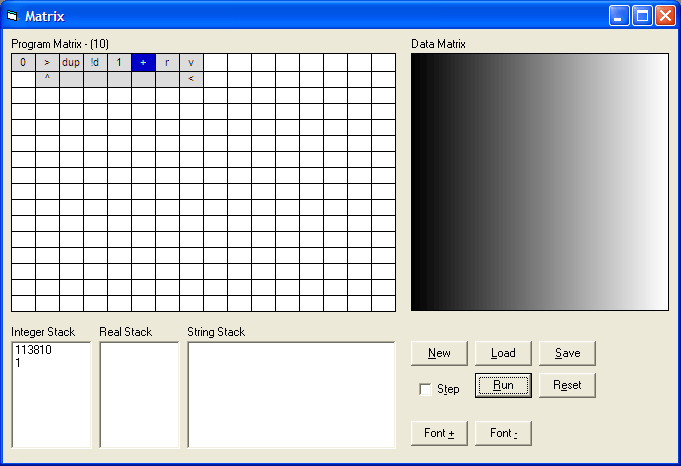Screen dimensions: 681x466
Task: Select the '!d' program cell
Action: click(95, 62)
